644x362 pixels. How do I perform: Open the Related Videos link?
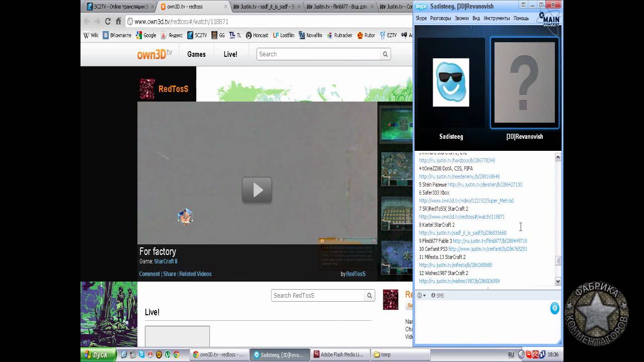[195, 274]
